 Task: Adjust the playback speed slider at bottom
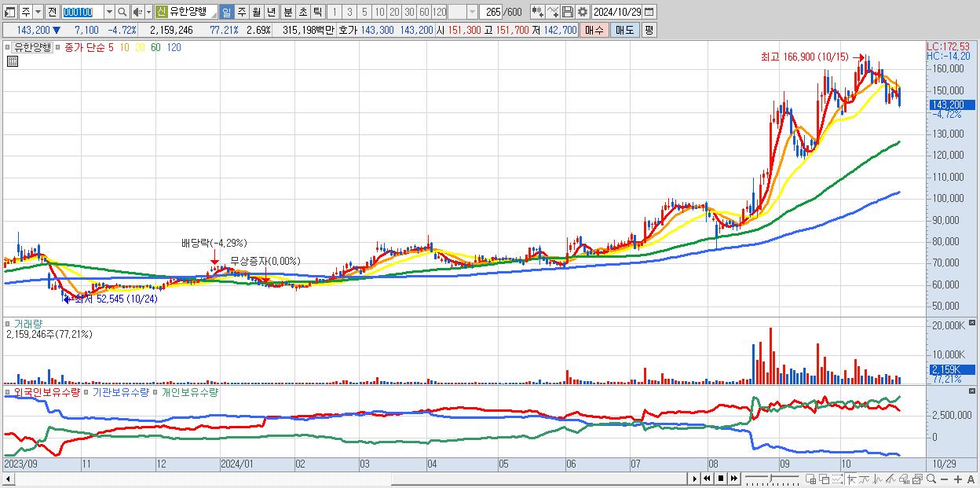click(x=772, y=479)
